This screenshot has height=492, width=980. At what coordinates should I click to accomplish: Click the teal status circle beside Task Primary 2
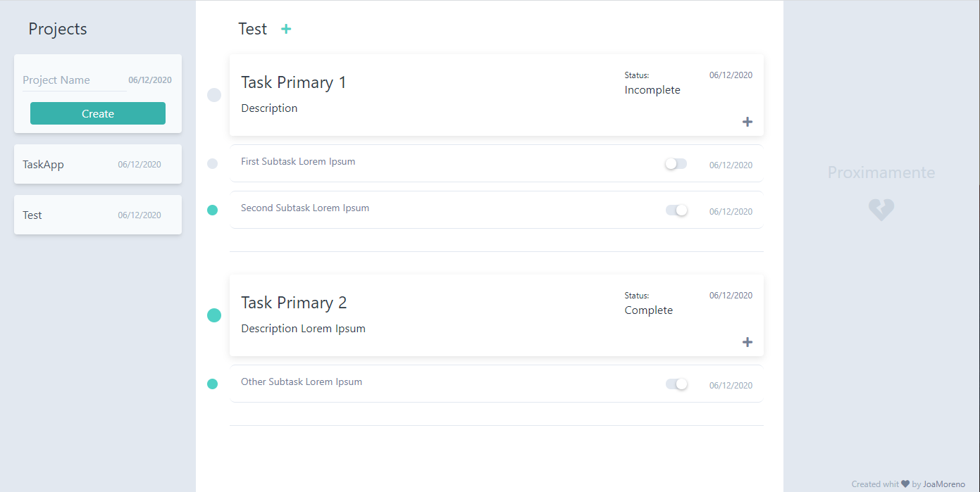[x=213, y=315]
